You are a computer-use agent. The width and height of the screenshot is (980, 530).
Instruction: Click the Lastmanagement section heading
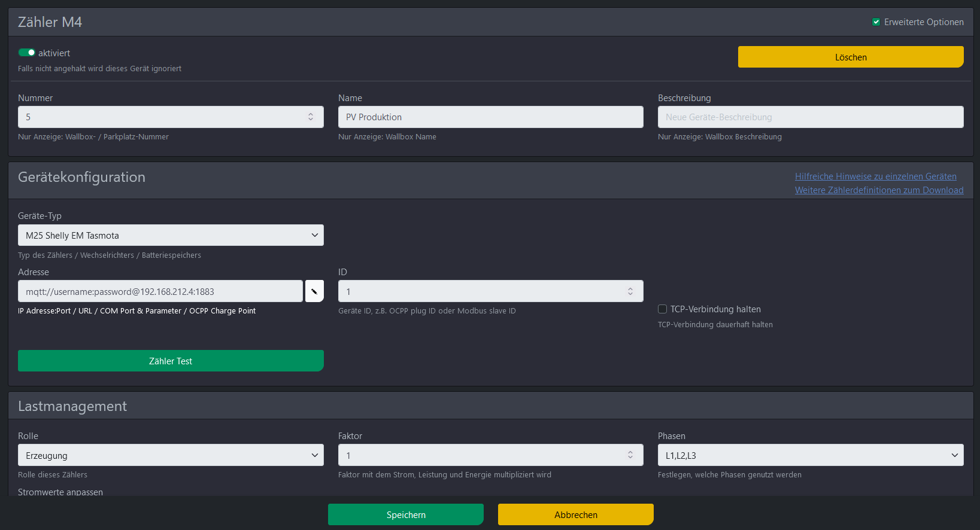(x=72, y=406)
